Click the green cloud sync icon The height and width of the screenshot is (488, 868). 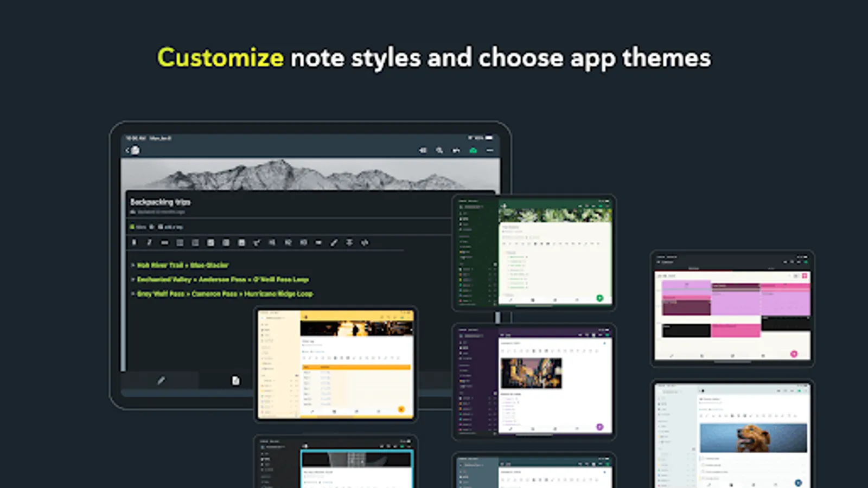474,150
